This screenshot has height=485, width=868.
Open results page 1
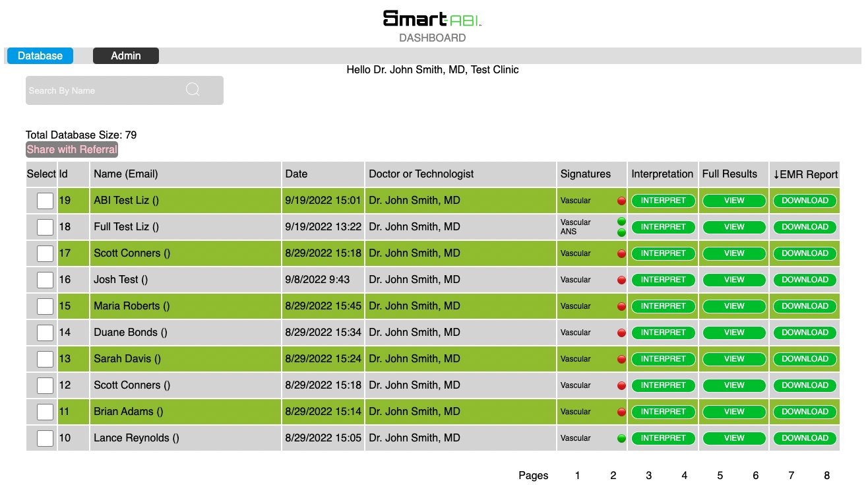578,475
